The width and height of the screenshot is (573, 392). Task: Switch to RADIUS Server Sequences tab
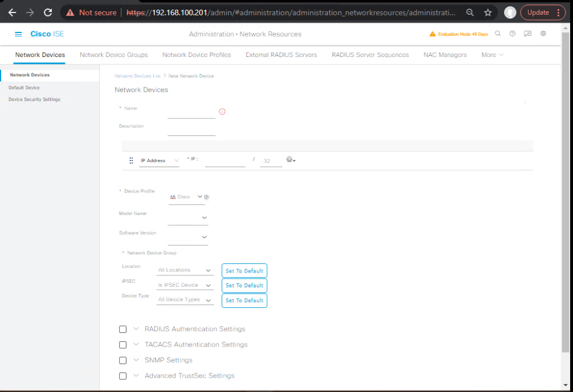coord(370,55)
